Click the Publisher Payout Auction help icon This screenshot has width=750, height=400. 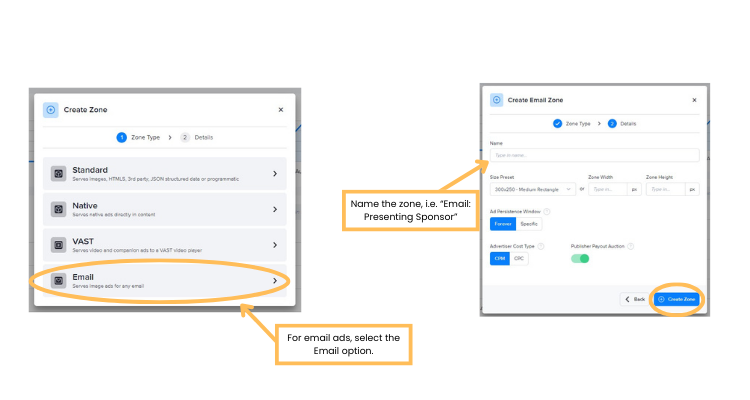630,246
